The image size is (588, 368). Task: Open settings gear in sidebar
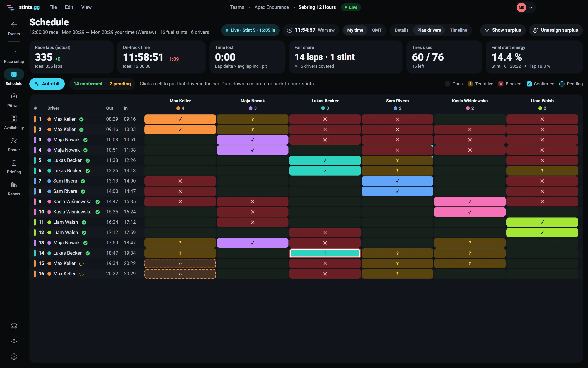14,357
